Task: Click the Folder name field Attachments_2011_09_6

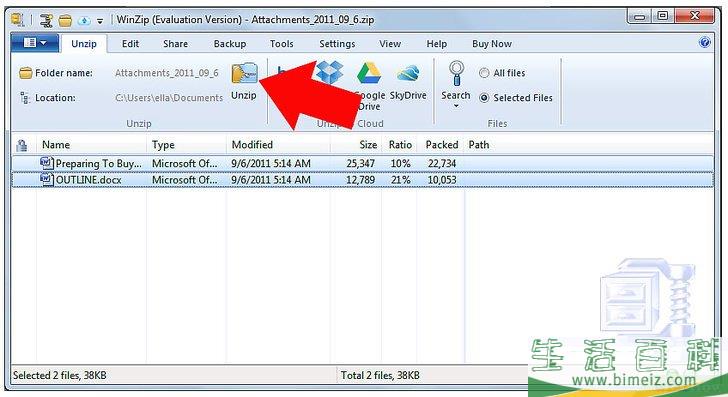Action: pyautogui.click(x=167, y=73)
